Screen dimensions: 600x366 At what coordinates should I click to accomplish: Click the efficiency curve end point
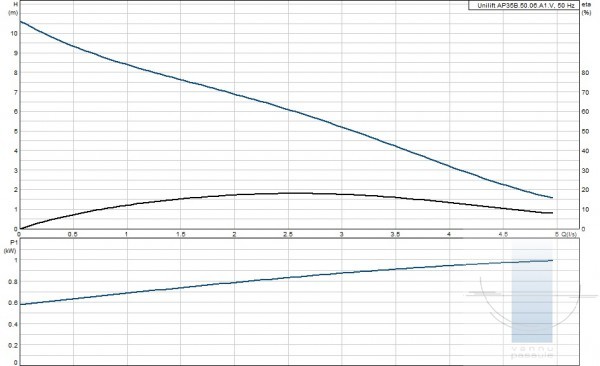[x=552, y=213]
